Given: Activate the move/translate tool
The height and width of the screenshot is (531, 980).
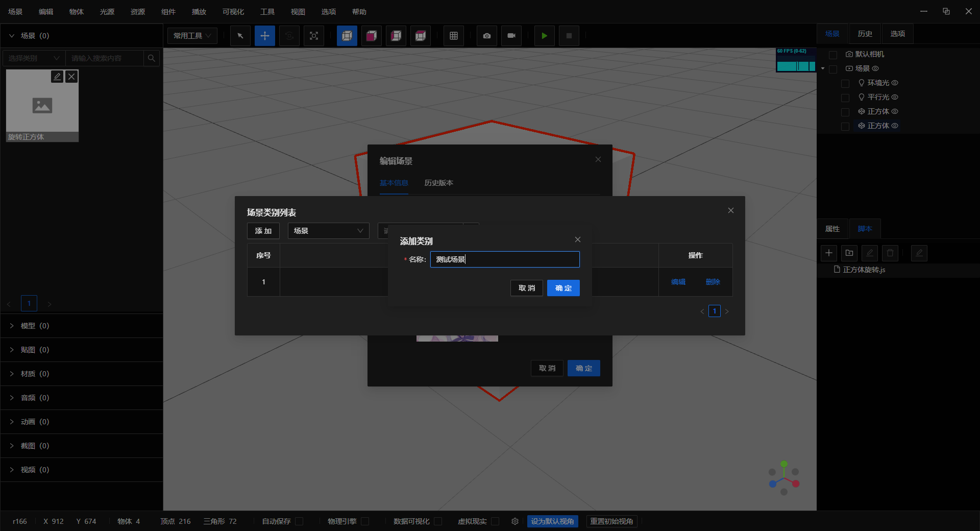Looking at the screenshot, I should tap(265, 36).
